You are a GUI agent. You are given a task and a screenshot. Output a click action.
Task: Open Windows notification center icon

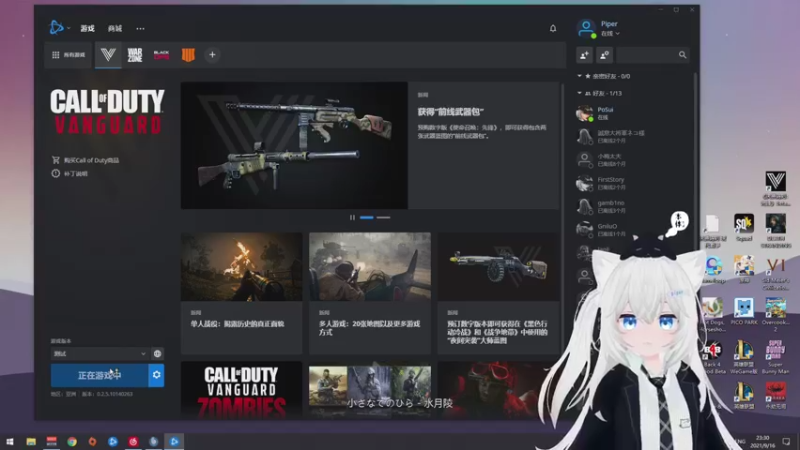[786, 441]
